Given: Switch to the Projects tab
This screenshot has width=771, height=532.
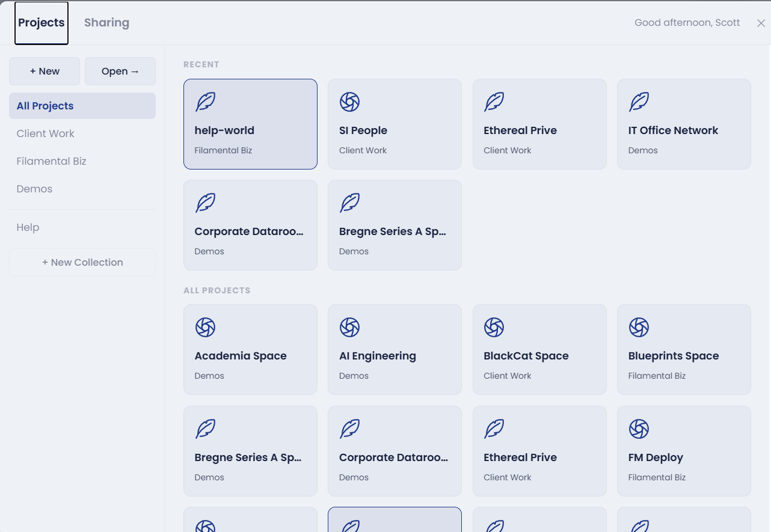Looking at the screenshot, I should [x=41, y=23].
